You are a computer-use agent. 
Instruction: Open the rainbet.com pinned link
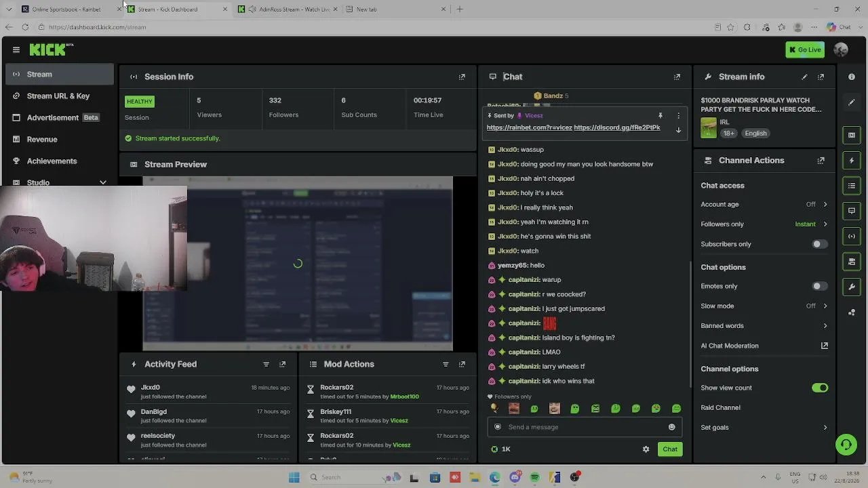[x=530, y=127]
